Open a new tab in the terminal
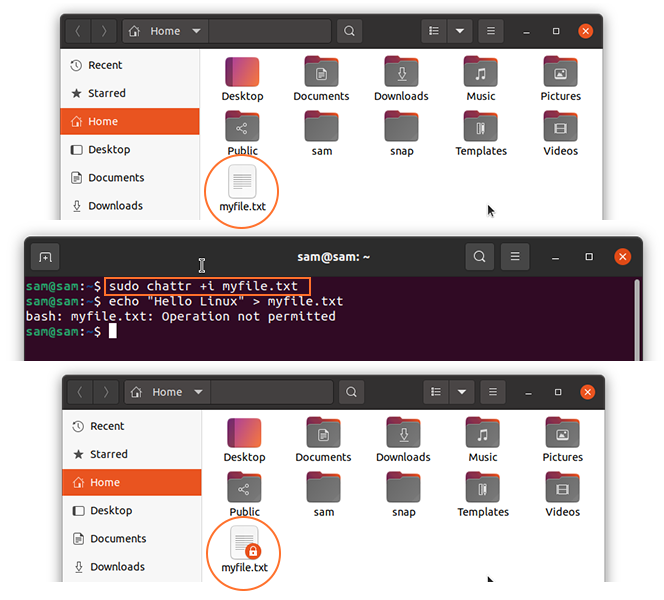The image size is (664, 600). pyautogui.click(x=45, y=257)
